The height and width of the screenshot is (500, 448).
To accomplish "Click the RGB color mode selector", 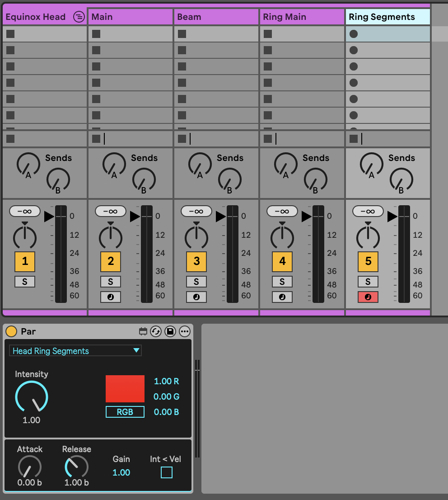I will [125, 412].
